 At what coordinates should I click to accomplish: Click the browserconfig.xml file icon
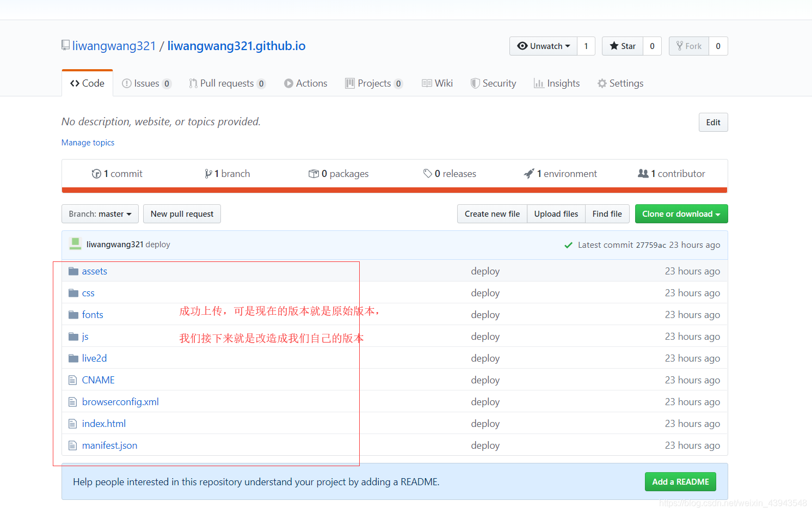pos(72,402)
